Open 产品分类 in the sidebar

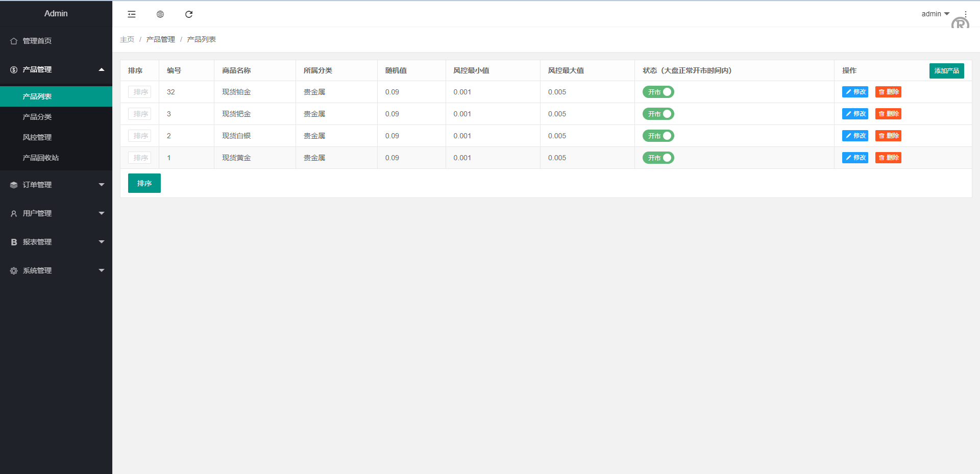click(x=37, y=117)
